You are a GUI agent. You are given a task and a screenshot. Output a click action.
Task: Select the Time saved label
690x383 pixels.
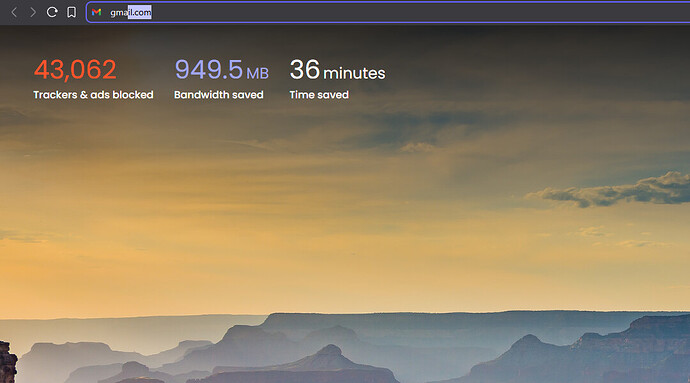coord(319,95)
